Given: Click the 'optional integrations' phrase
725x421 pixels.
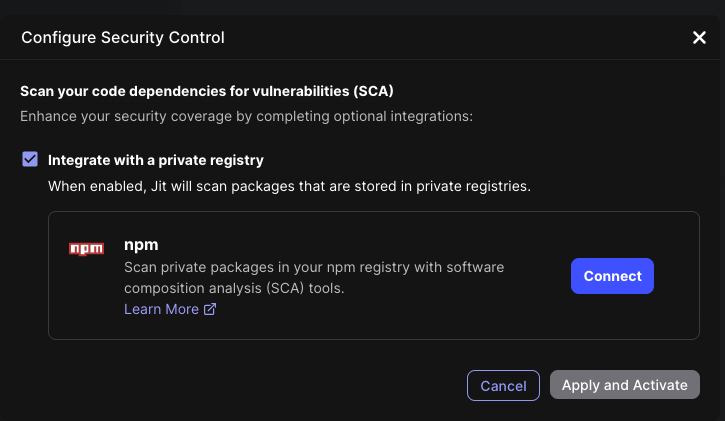Looking at the screenshot, I should pyautogui.click(x=407, y=116).
